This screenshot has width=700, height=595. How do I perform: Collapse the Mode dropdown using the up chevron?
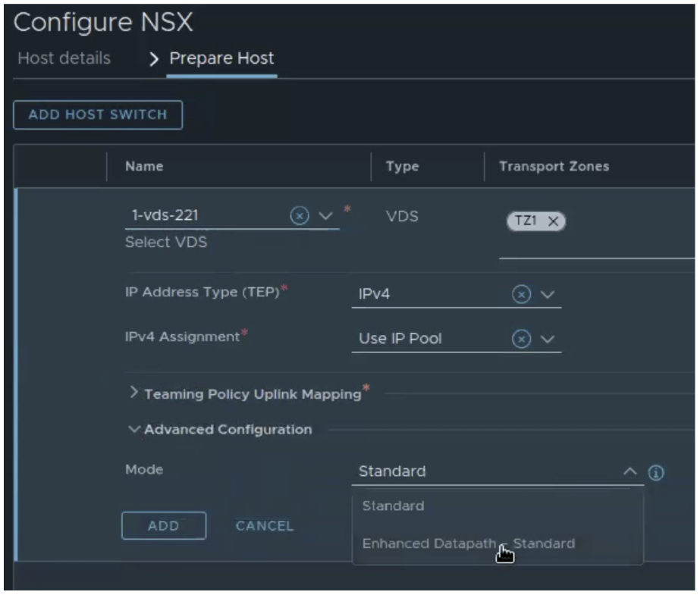630,471
